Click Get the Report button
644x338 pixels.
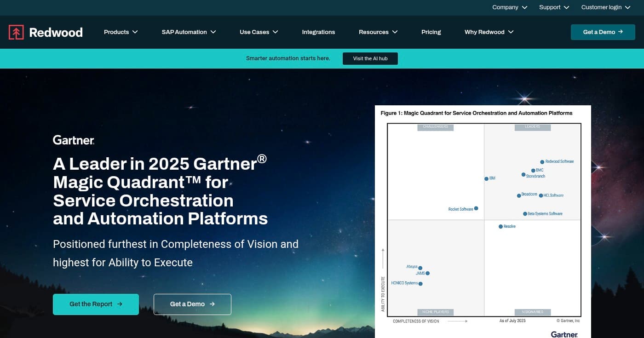[x=96, y=304]
